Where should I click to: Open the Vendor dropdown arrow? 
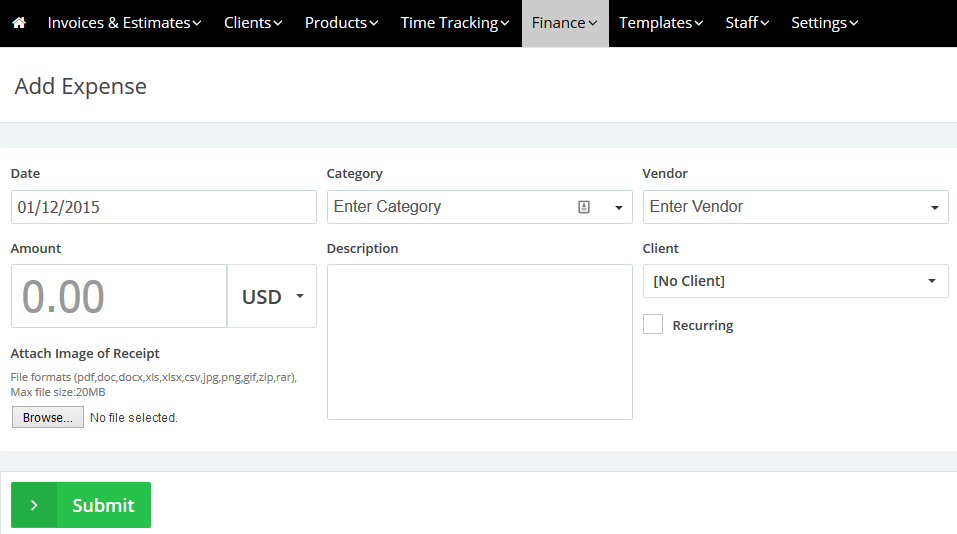[x=934, y=208]
